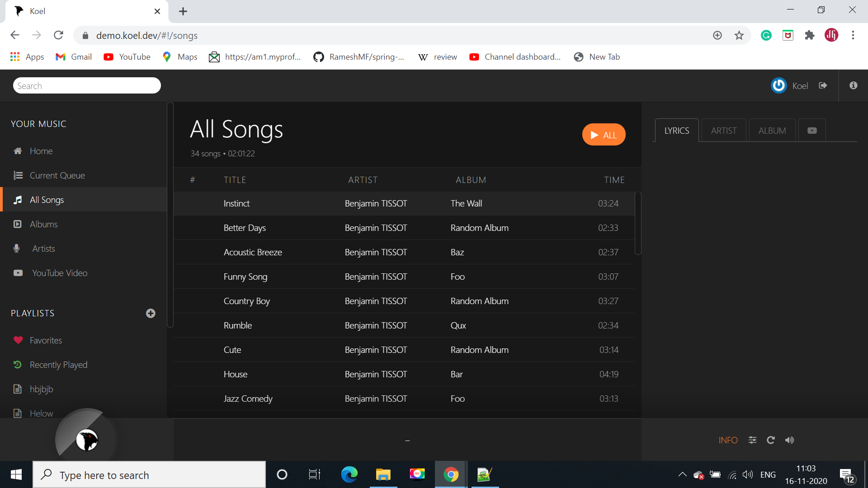Sort songs by TIME column header
Screen dimensions: 868x488
point(614,180)
